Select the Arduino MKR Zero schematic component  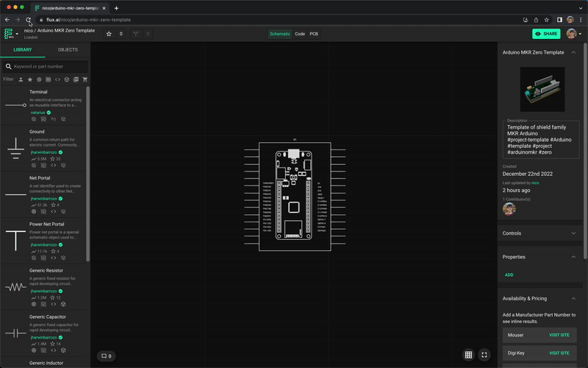coord(295,197)
